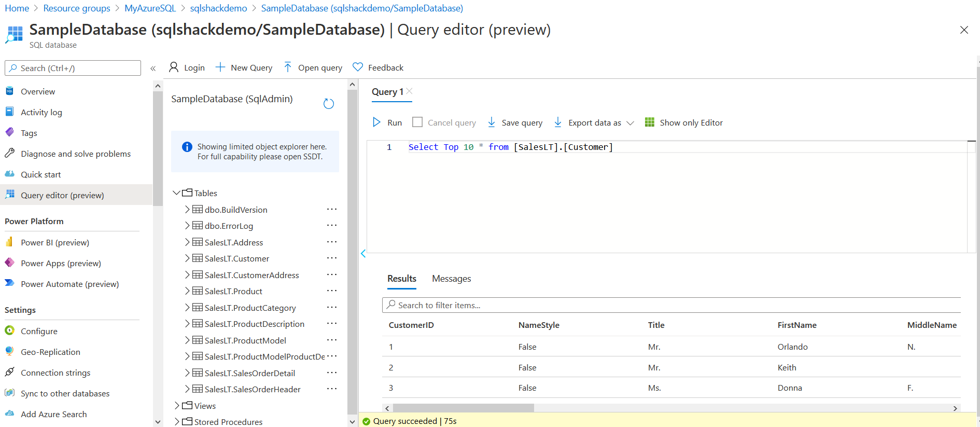Go to Resource groups breadcrumb link

(x=77, y=8)
